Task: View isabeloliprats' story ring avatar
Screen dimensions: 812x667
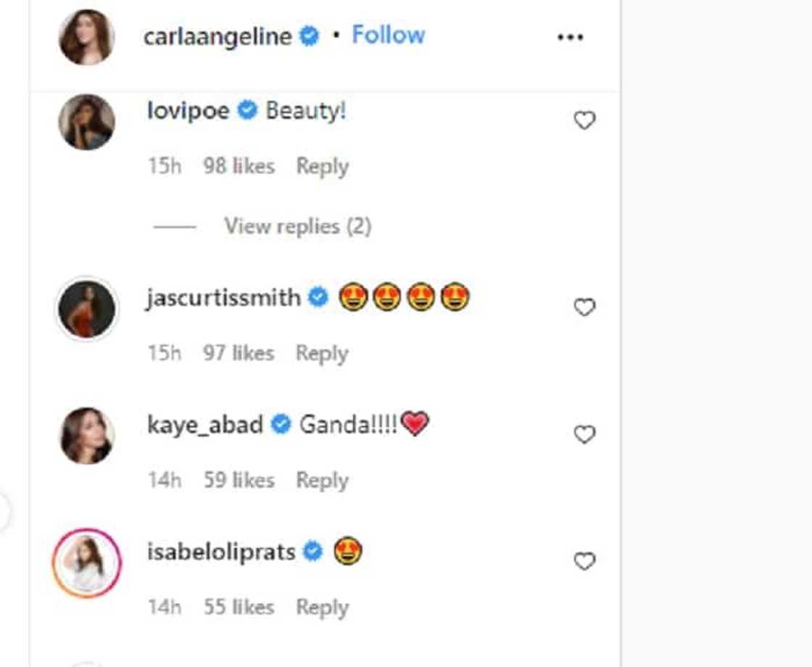Action: (86, 563)
